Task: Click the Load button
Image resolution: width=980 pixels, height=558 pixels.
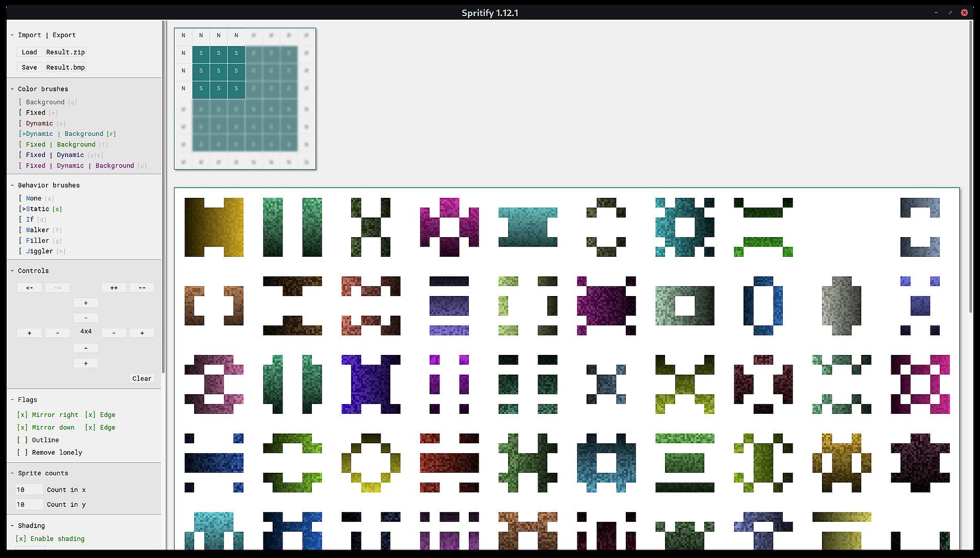Action: tap(29, 52)
